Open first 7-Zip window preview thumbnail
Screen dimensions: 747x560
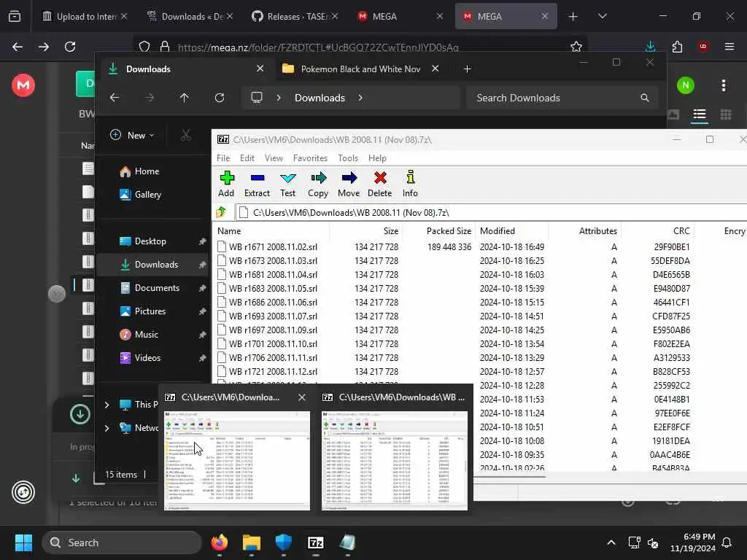(237, 461)
